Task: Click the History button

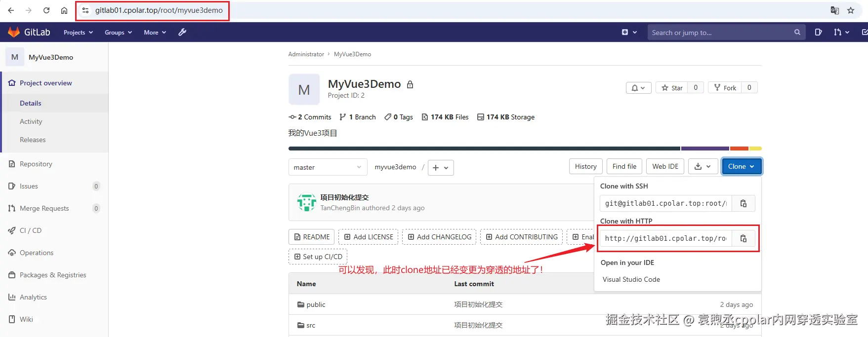Action: [x=585, y=166]
